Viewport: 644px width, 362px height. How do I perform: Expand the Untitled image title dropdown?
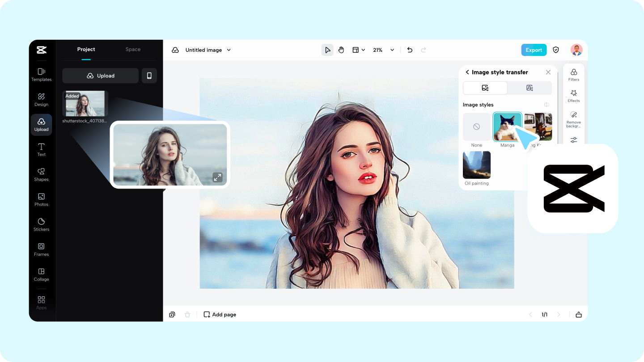coord(229,50)
